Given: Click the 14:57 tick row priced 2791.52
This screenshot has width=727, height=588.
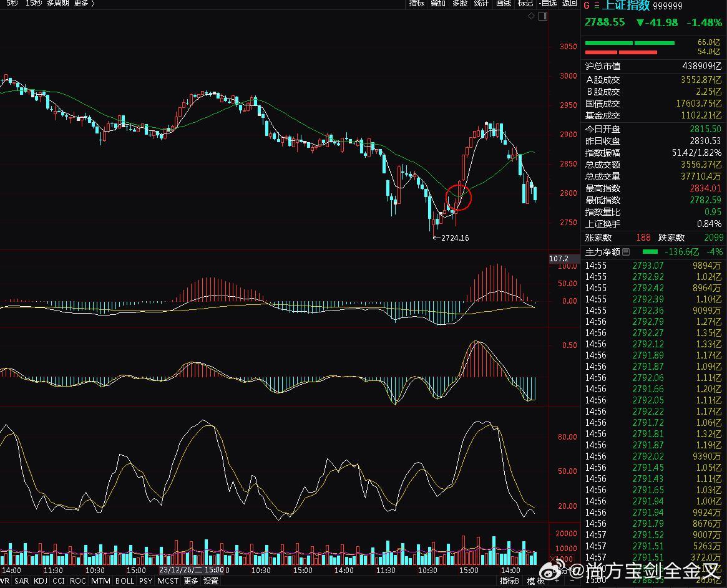Looking at the screenshot, I should click(653, 535).
